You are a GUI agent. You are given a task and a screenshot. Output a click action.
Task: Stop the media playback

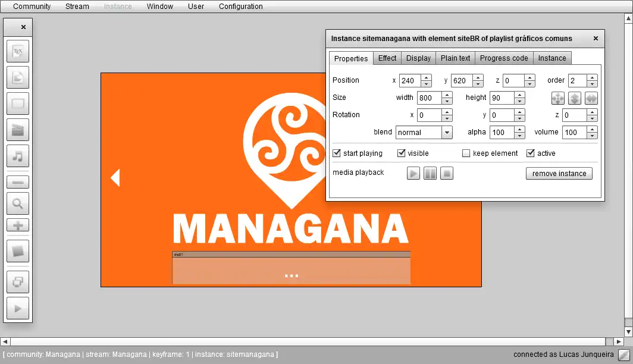click(446, 174)
